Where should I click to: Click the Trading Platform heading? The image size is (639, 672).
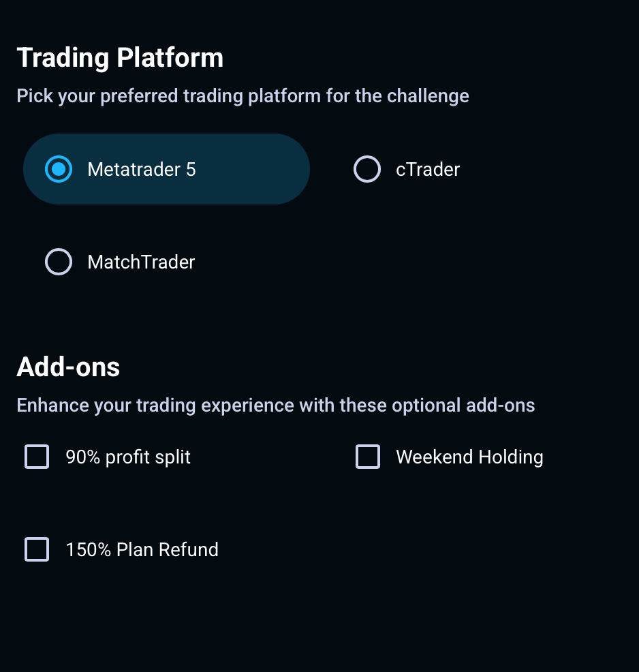pos(121,57)
